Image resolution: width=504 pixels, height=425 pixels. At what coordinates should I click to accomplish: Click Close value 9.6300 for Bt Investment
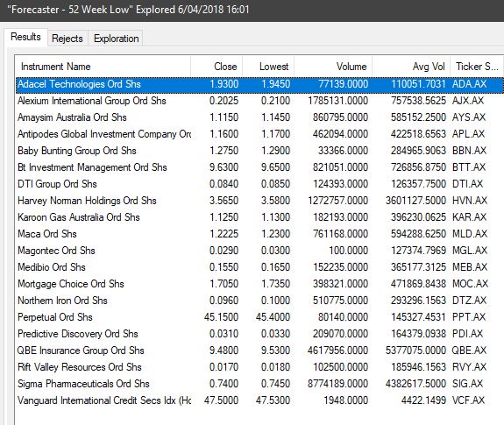click(x=224, y=167)
